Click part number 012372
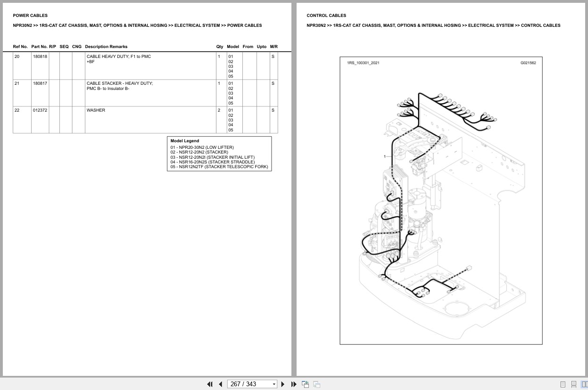 40,110
